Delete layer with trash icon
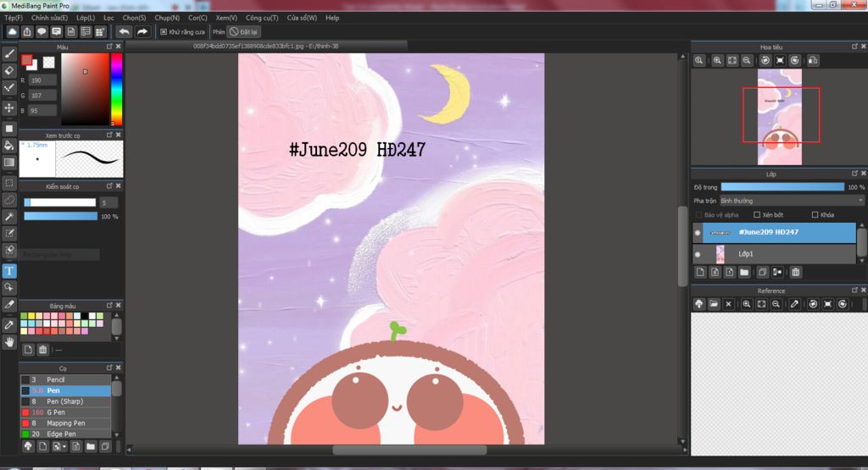The height and width of the screenshot is (470, 868). 795,272
